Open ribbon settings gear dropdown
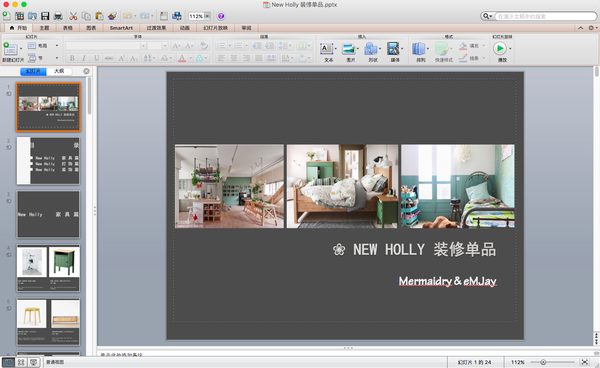Image resolution: width=600 pixels, height=368 pixels. coord(592,28)
